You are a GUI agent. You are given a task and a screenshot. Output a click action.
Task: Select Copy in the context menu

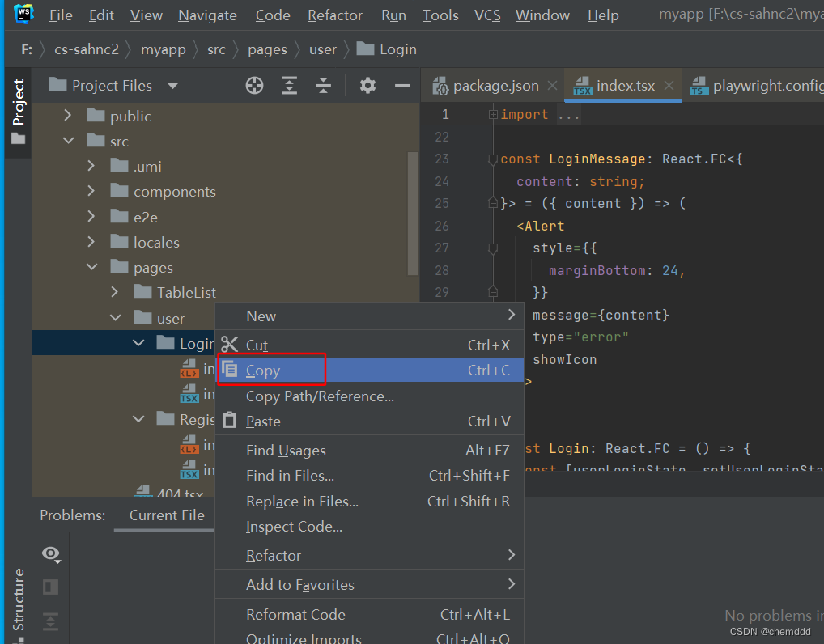pyautogui.click(x=369, y=370)
